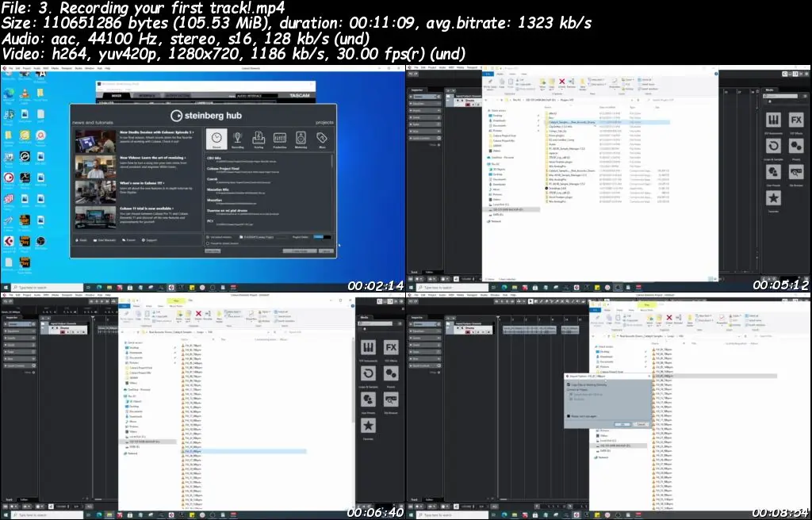This screenshot has height=520, width=812.
Task: Click the Windows search box in the 00:02:14 frame taskbar
Action: tap(47, 287)
